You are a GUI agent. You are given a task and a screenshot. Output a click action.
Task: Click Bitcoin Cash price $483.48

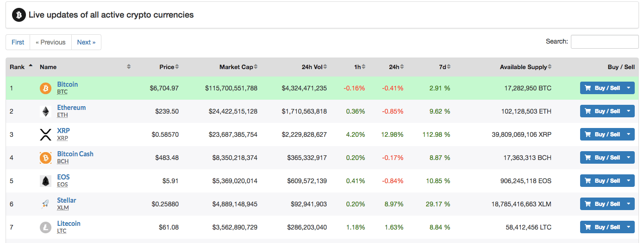(x=167, y=158)
